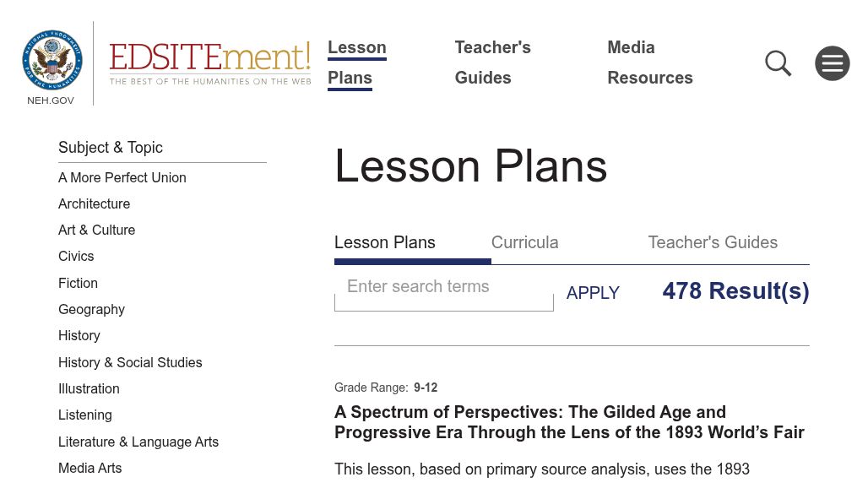The image size is (868, 488).
Task: Select the Art & Culture topic
Action: point(96,230)
